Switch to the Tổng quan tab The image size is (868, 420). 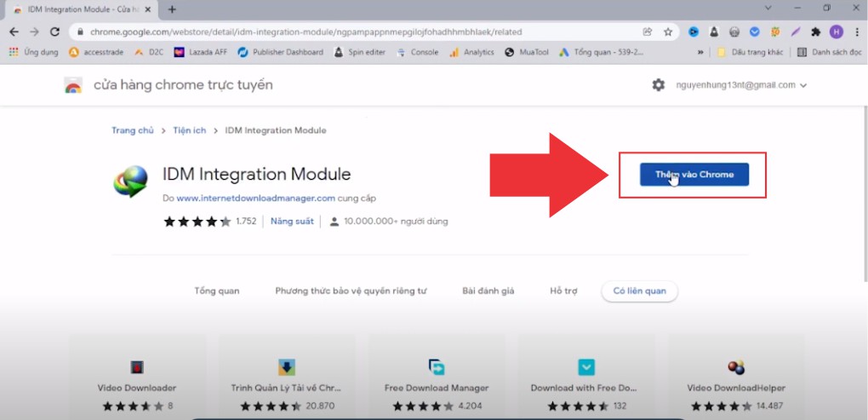pos(217,291)
